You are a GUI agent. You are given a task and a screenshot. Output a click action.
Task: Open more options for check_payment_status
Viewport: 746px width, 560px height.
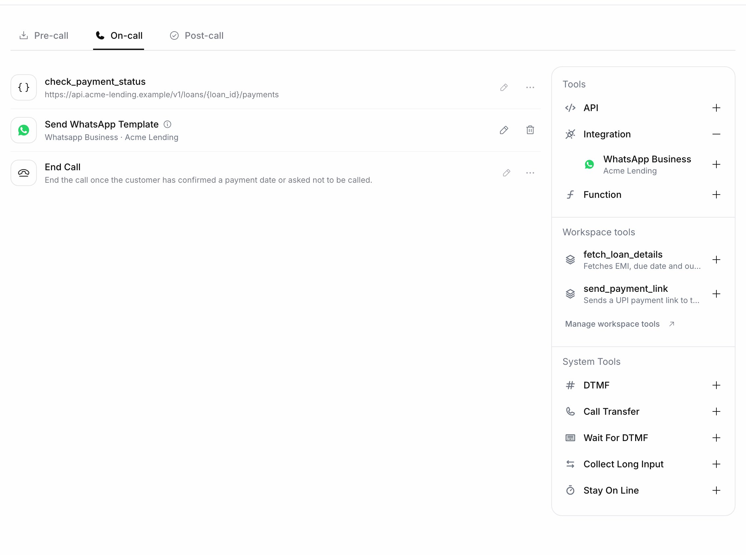pyautogui.click(x=530, y=88)
